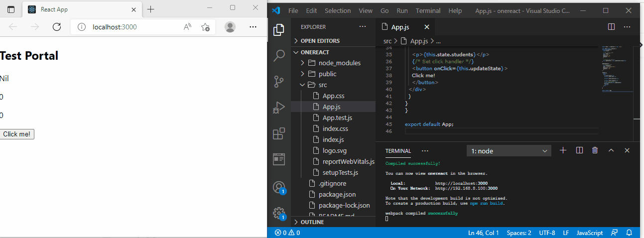Maximize terminal panel with chevron up

611,150
